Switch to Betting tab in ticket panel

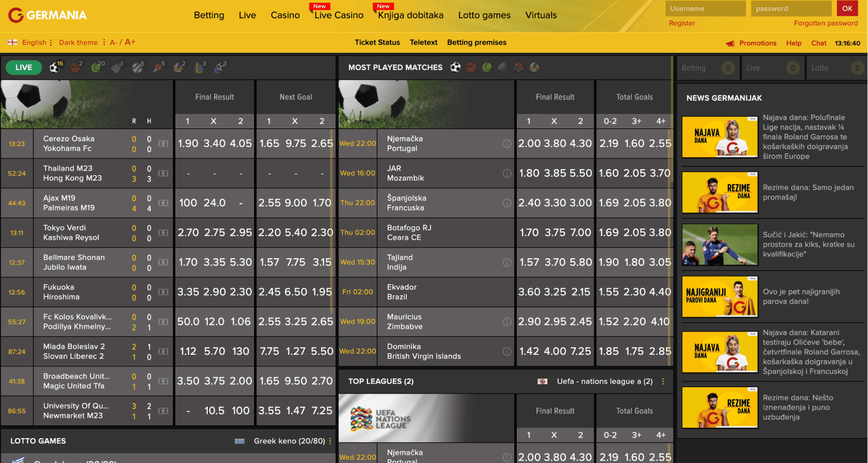click(708, 68)
